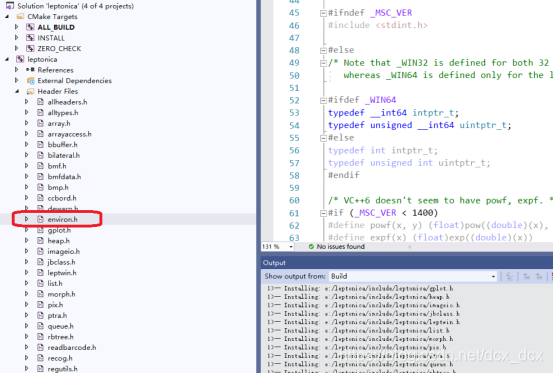Click the imageio.h file icon
553x374 pixels.
(41, 251)
